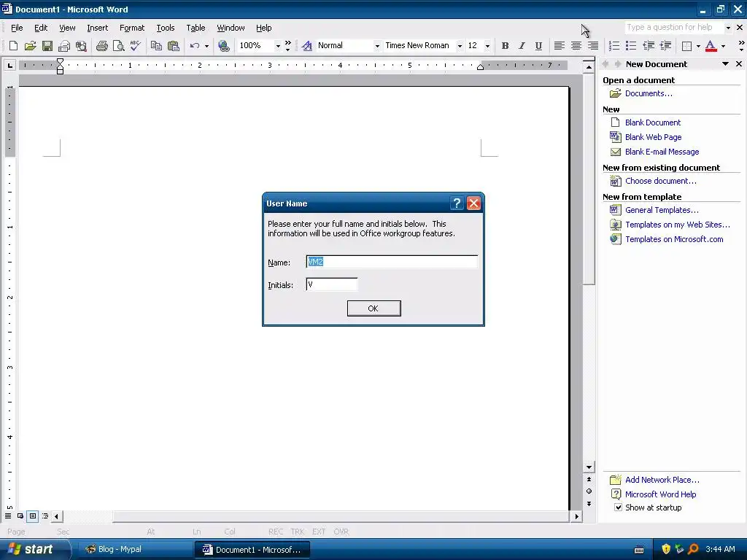Select Align Left icon
Screen dimensions: 747x560
[560, 46]
